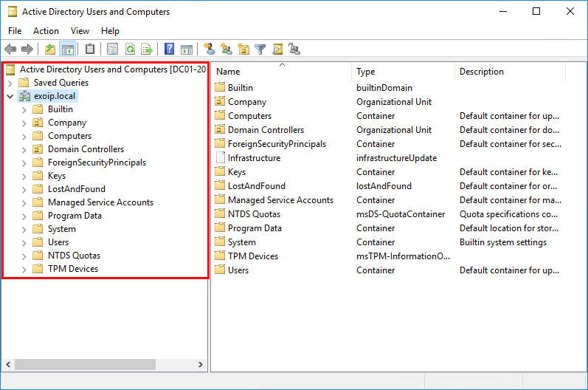The width and height of the screenshot is (588, 390).
Task: Open the Action menu
Action: point(46,31)
